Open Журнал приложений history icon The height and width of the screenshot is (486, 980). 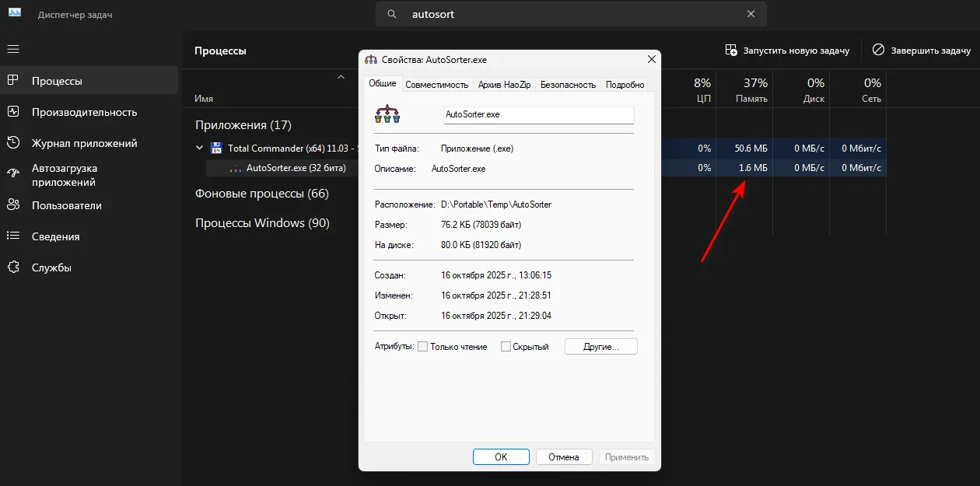[13, 143]
